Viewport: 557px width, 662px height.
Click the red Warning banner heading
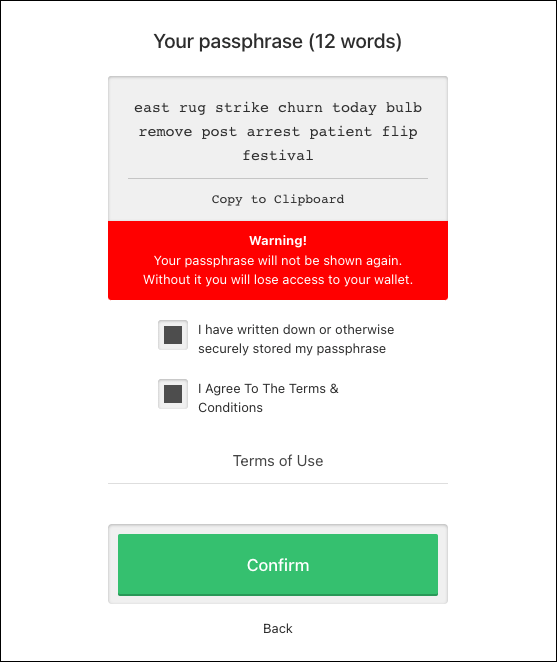point(278,241)
